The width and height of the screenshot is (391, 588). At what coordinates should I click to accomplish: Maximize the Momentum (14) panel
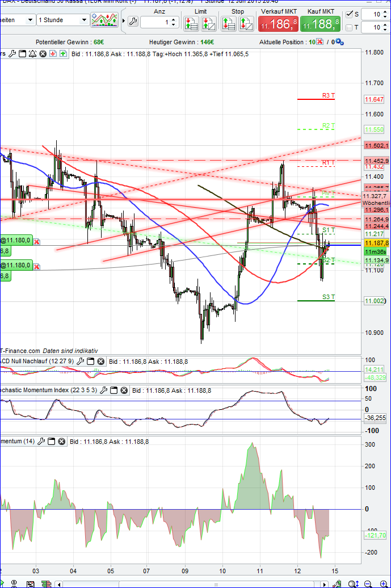tap(52, 442)
